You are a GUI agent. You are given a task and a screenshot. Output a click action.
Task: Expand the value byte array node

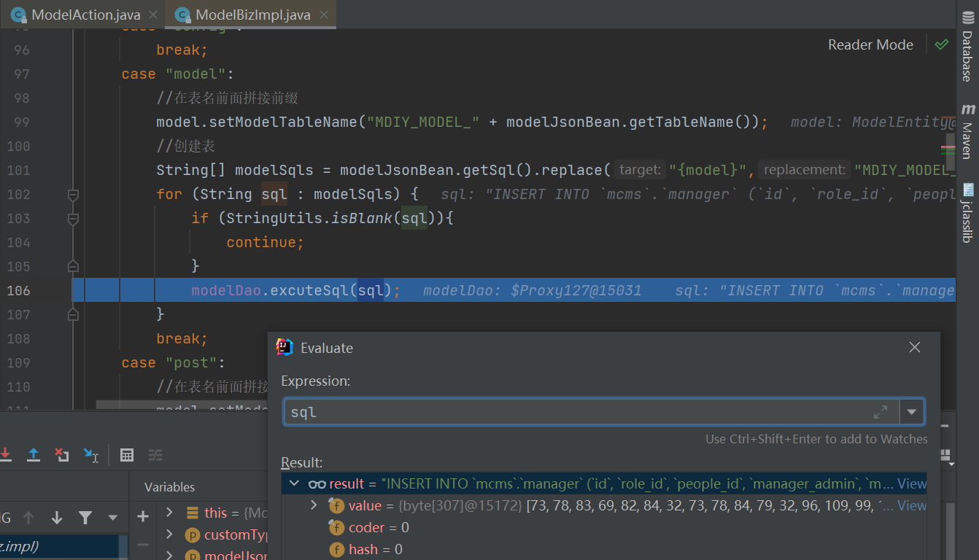[x=314, y=505]
